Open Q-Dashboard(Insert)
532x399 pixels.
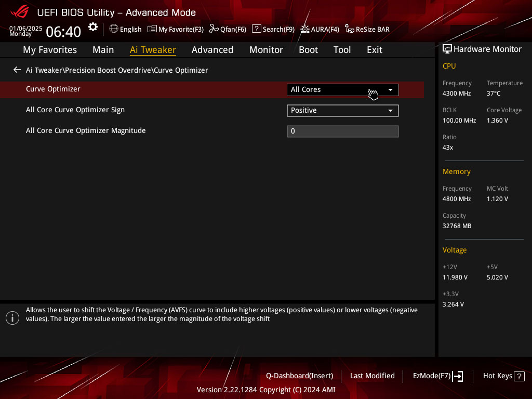(x=300, y=376)
